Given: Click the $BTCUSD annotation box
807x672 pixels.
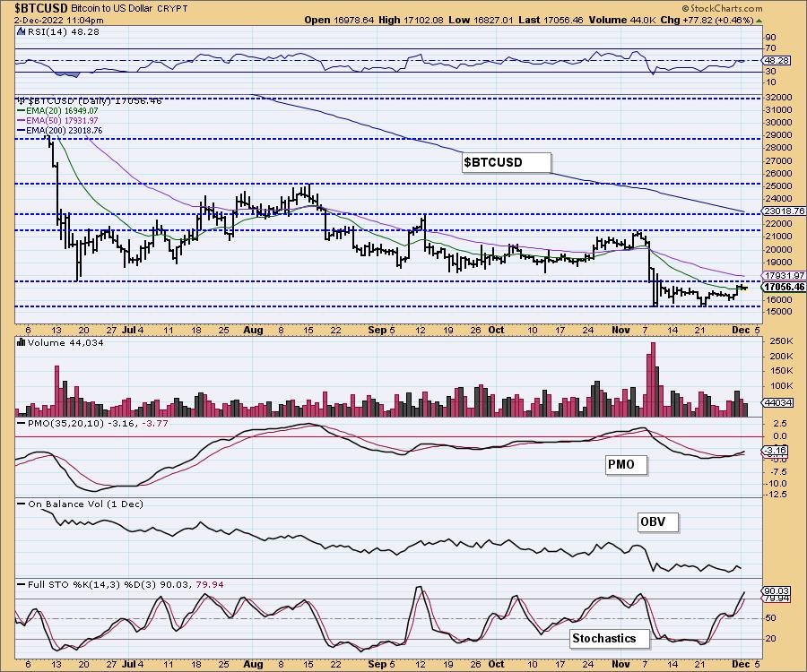Looking at the screenshot, I should coord(507,162).
